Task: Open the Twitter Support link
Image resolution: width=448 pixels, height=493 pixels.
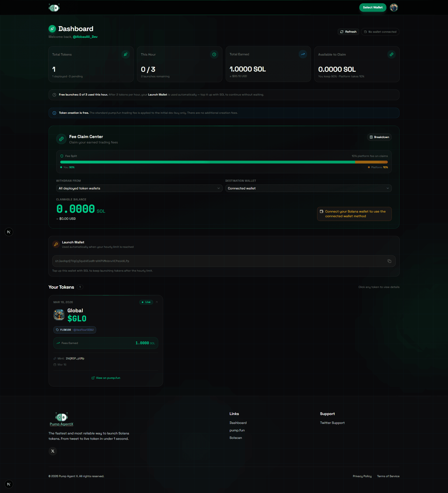Action: coord(332,423)
